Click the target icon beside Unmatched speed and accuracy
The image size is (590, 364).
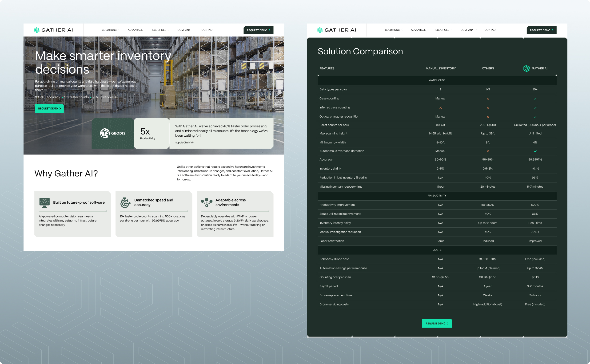[x=125, y=202]
